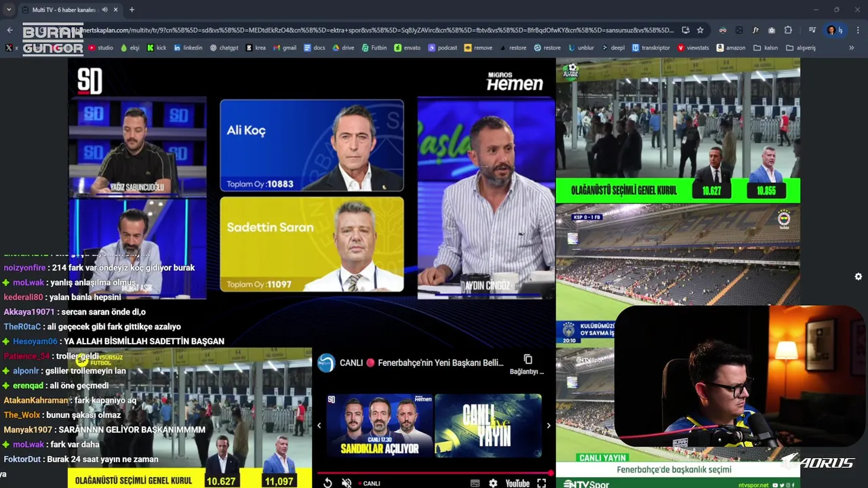
Task: Open the image extension icon
Action: click(x=738, y=30)
